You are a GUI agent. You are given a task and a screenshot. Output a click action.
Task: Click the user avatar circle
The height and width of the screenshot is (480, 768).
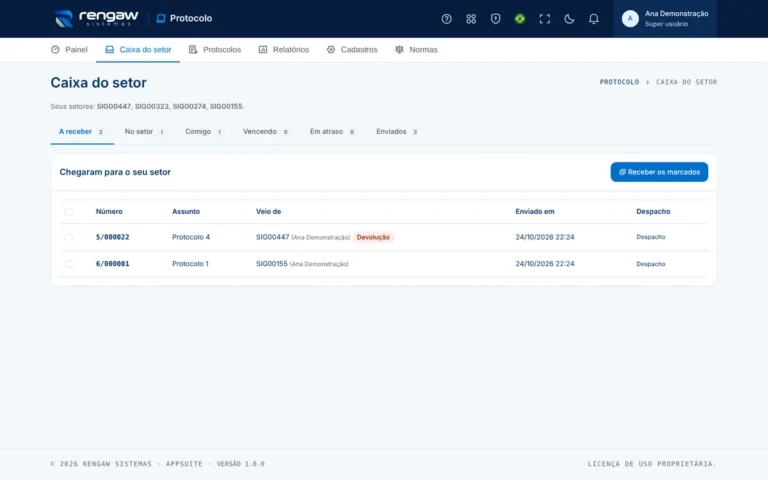point(630,19)
